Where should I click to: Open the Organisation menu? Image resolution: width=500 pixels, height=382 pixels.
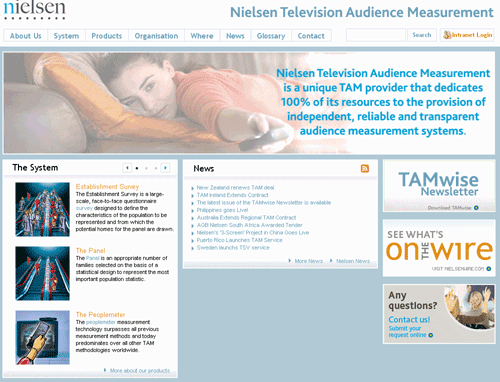pos(156,36)
